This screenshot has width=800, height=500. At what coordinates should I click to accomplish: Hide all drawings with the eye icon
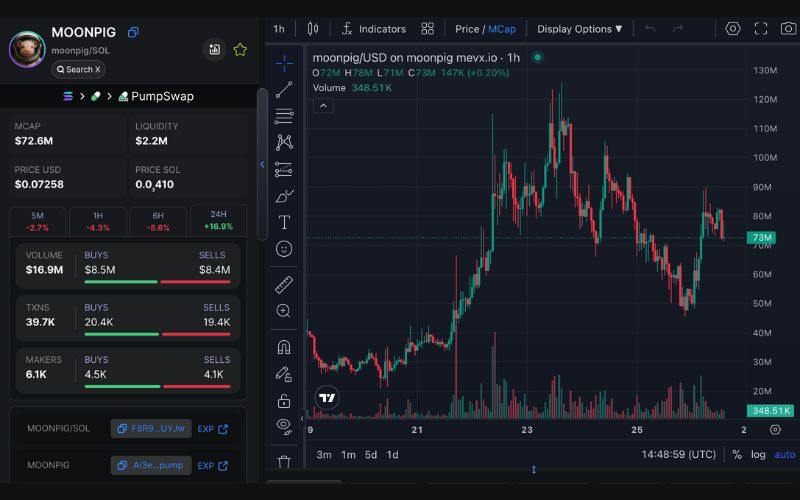[284, 426]
